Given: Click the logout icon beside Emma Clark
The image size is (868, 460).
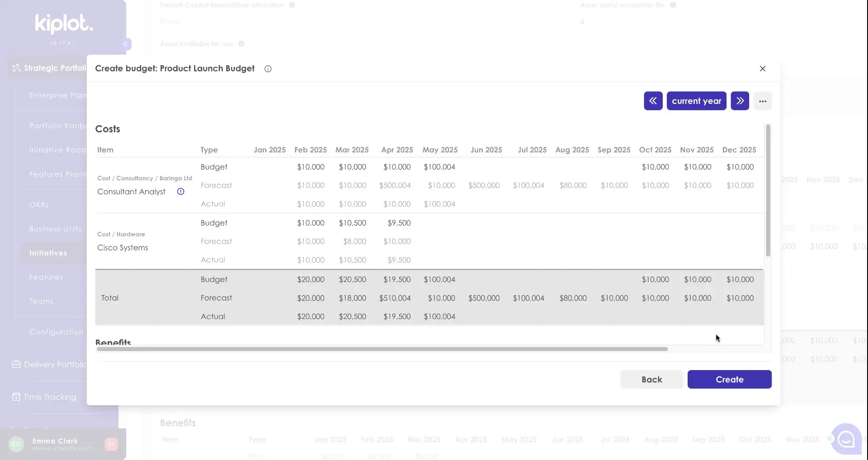Looking at the screenshot, I should [111, 444].
